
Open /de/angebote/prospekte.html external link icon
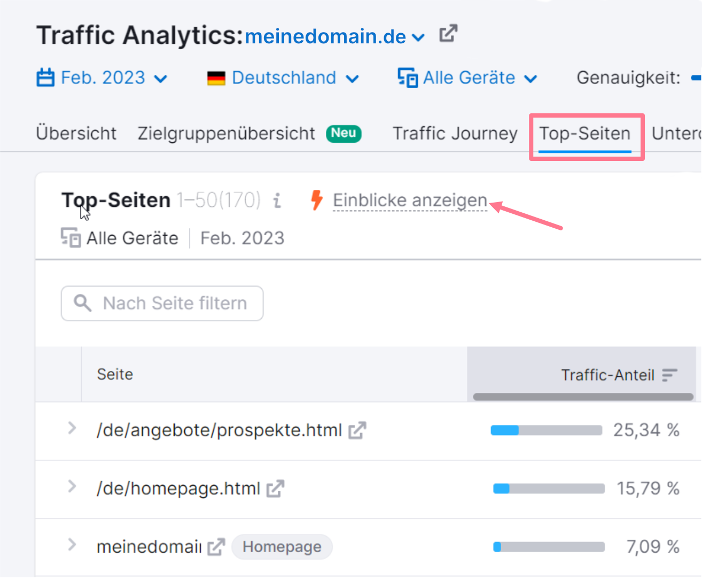coord(357,430)
